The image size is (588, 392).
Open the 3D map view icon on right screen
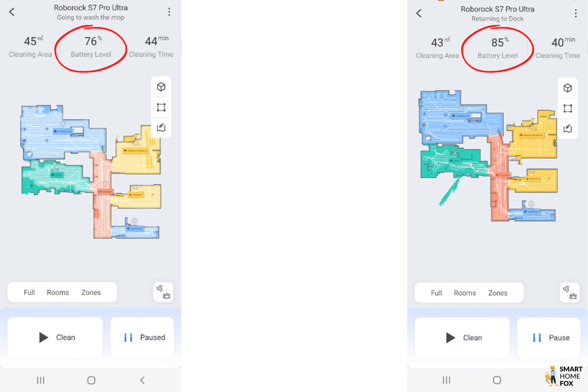point(568,88)
